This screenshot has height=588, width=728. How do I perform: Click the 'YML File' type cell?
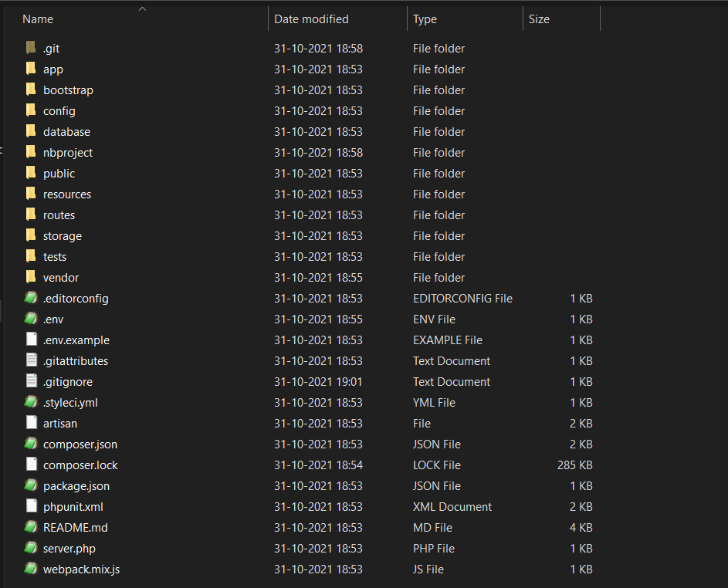[x=434, y=402]
